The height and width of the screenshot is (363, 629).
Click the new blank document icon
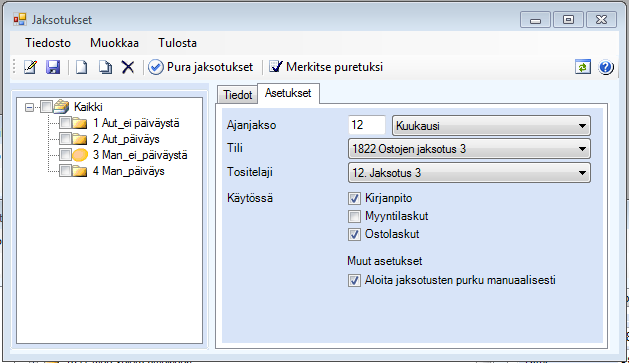coord(81,67)
